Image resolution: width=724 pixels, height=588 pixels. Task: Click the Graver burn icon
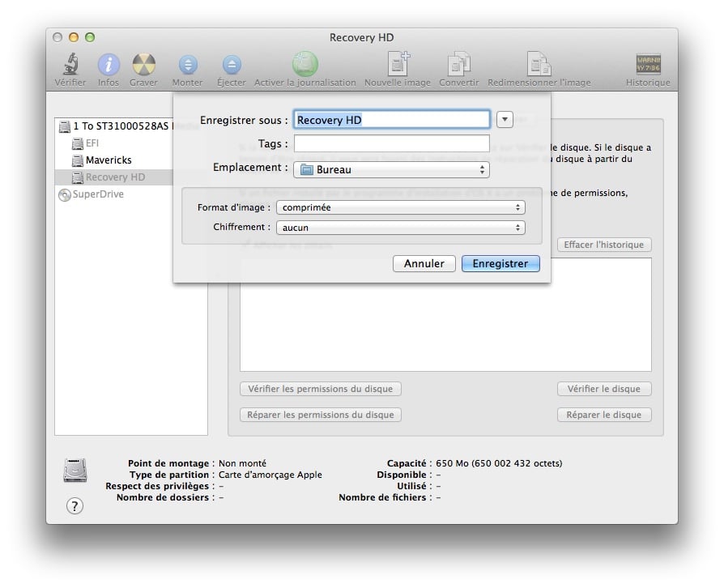click(x=143, y=65)
